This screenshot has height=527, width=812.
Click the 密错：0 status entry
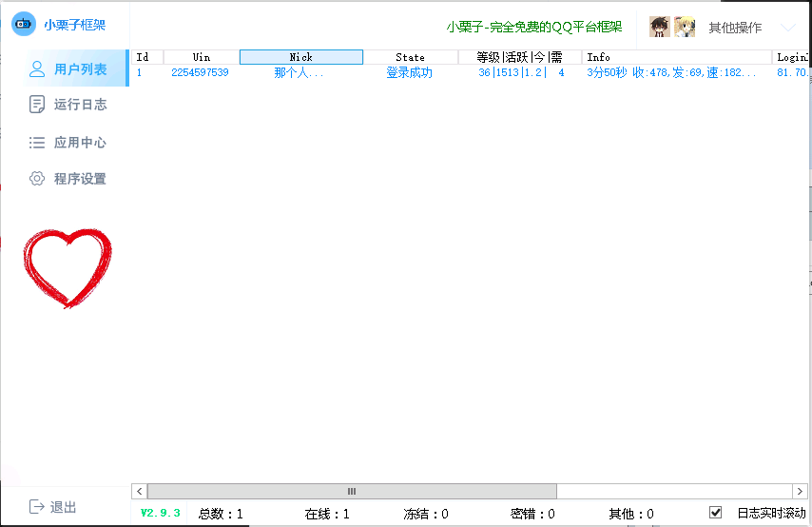[532, 514]
